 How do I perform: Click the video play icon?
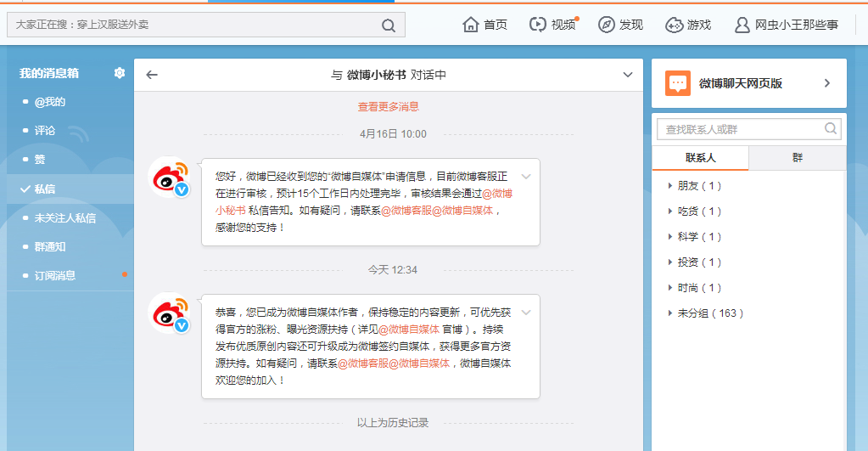pyautogui.click(x=538, y=25)
